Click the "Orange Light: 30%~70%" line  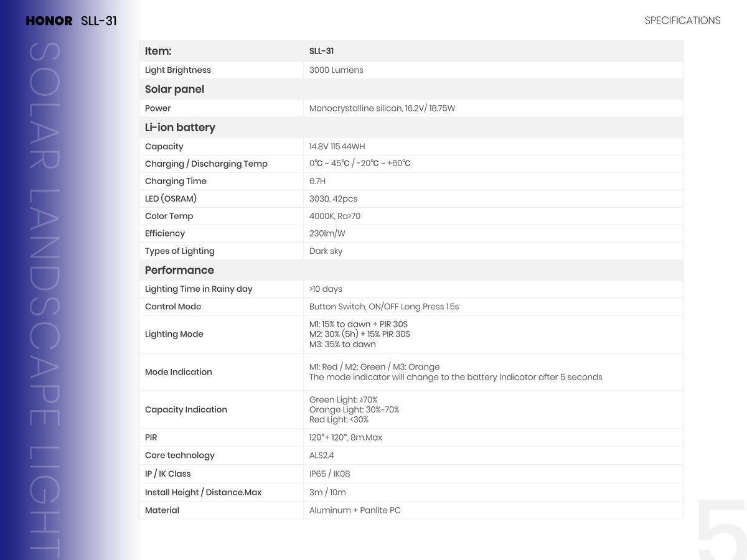point(354,410)
